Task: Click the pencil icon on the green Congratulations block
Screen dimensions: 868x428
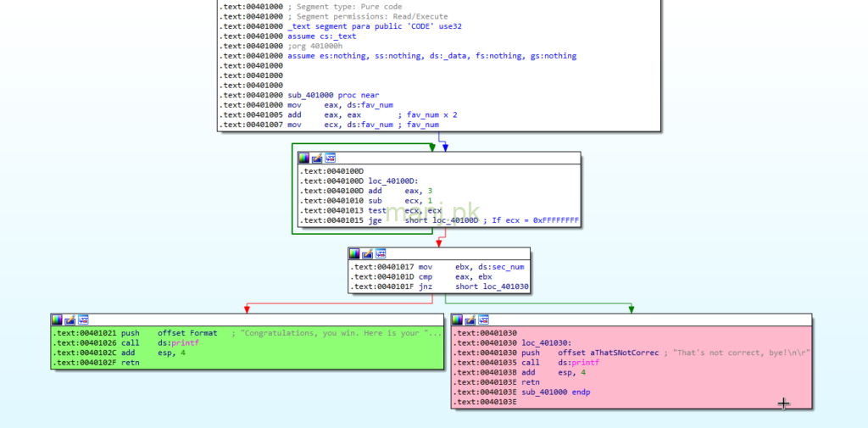Action: (x=70, y=320)
